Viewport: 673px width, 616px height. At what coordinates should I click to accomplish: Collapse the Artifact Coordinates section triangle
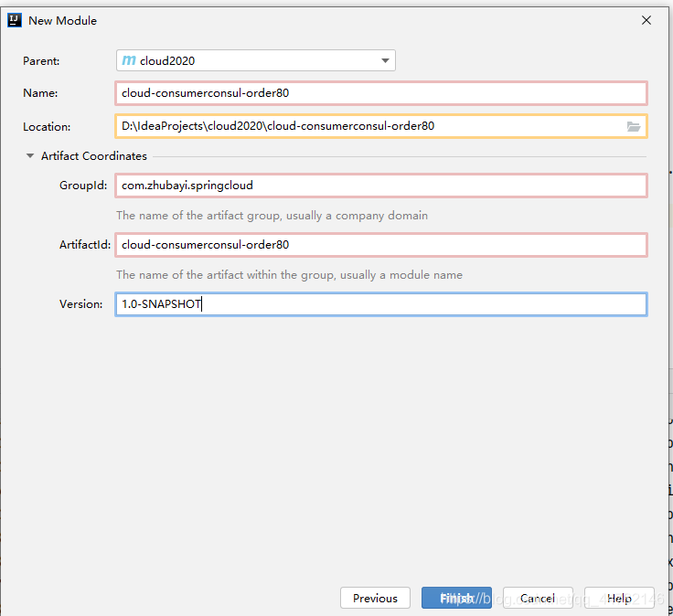30,155
